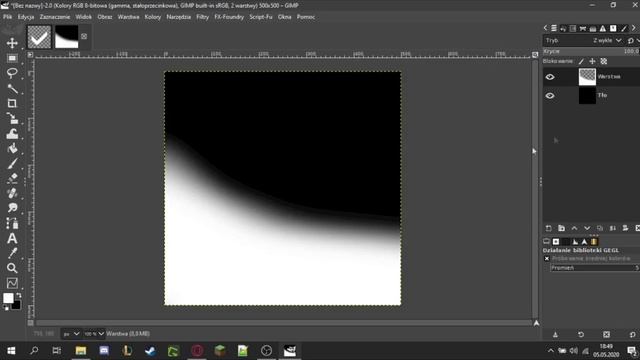The image size is (640, 360).
Task: Duplicate the selected layer
Action: click(600, 228)
